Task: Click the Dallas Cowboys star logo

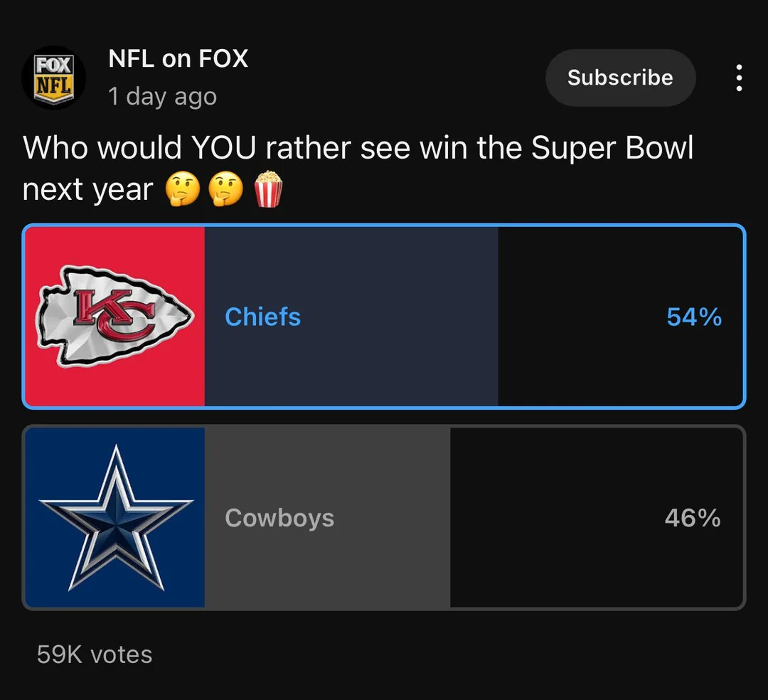Action: point(116,517)
